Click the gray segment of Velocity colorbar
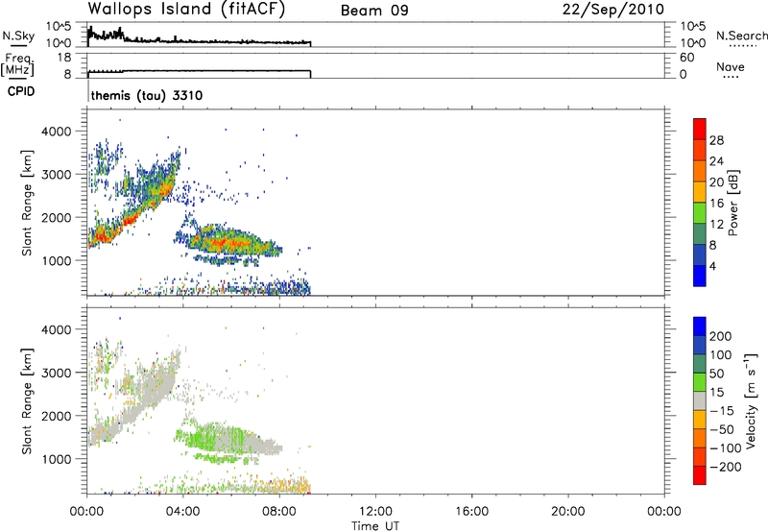Viewport: 768px width, 532px height. 700,401
